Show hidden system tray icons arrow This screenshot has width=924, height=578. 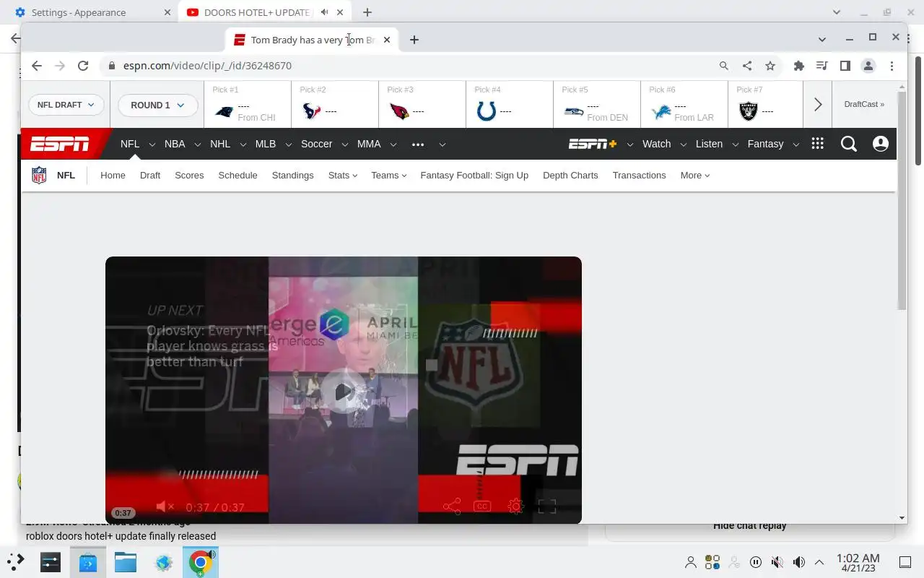click(819, 562)
